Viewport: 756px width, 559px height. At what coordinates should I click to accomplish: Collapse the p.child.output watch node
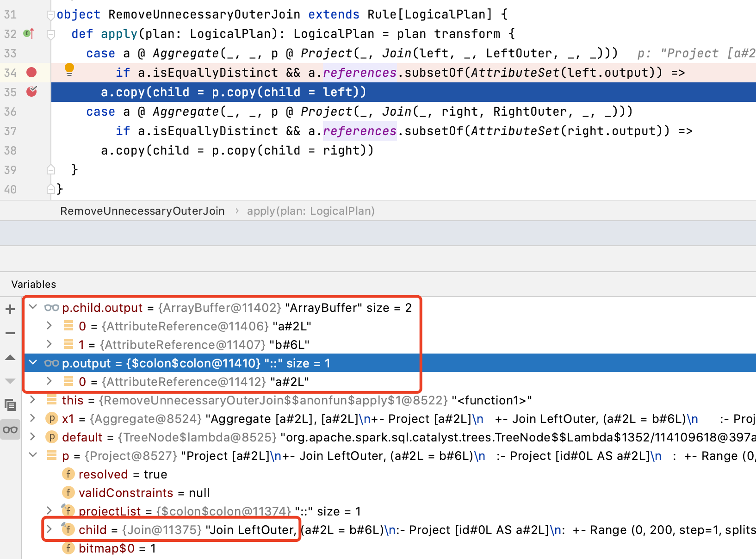pos(33,307)
